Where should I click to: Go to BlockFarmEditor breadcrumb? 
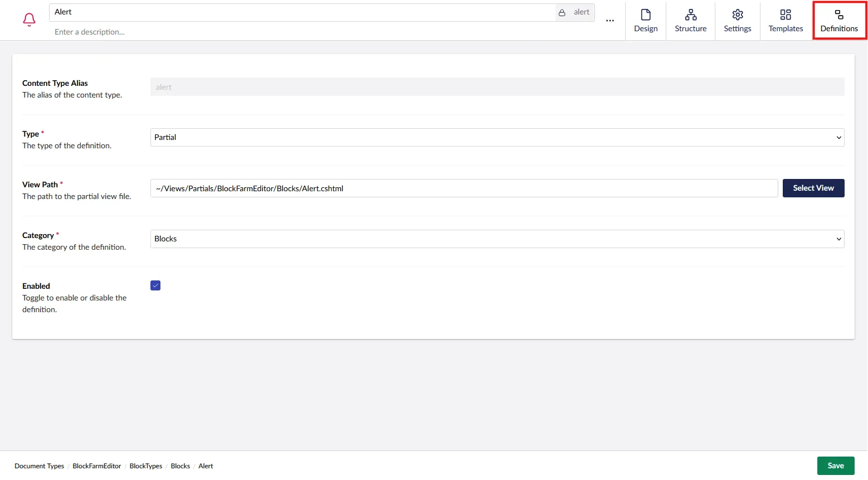click(x=96, y=466)
